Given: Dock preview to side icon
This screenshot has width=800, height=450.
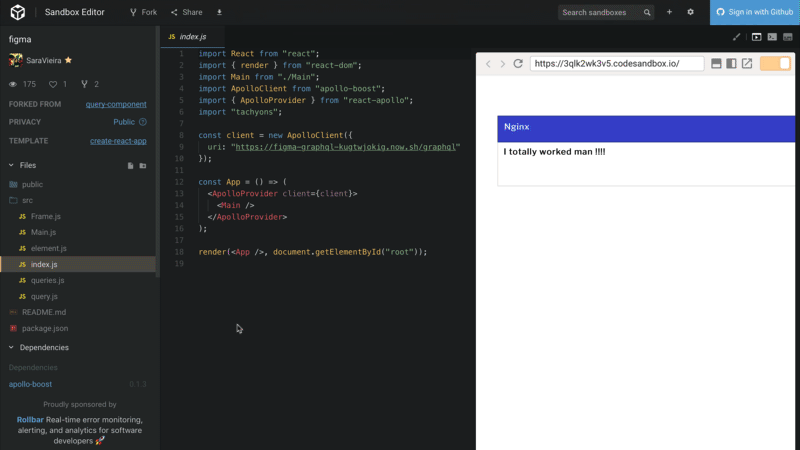Looking at the screenshot, I should pos(731,63).
